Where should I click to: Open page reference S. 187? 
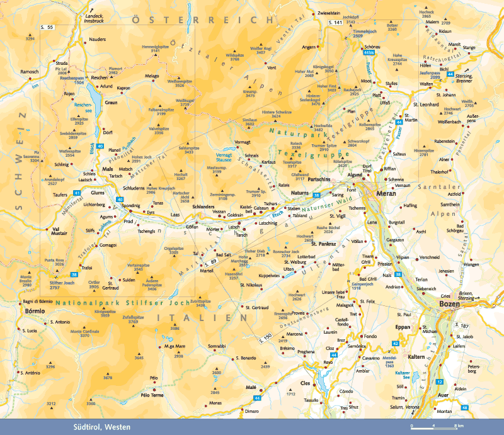pyautogui.click(x=462, y=325)
